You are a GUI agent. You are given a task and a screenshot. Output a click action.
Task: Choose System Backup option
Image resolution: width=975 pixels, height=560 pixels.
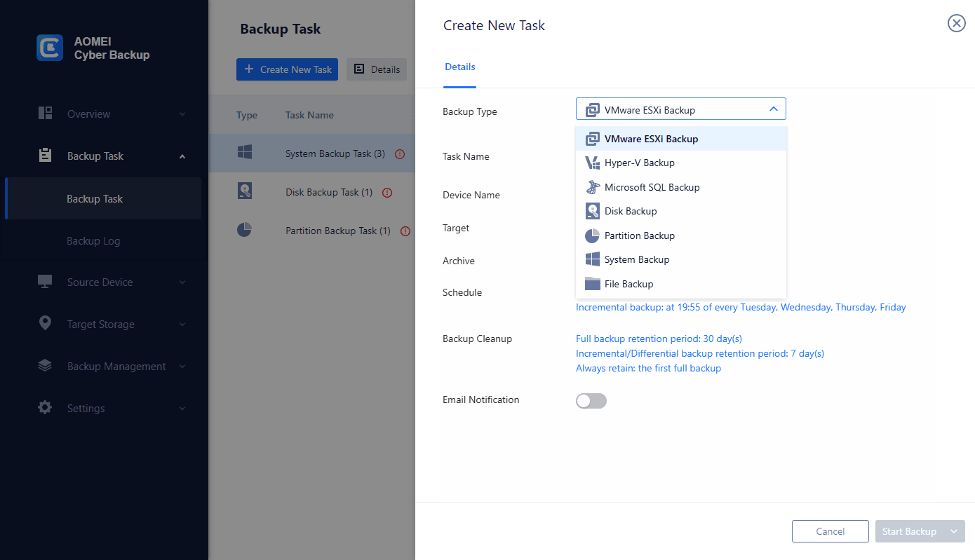(x=681, y=259)
